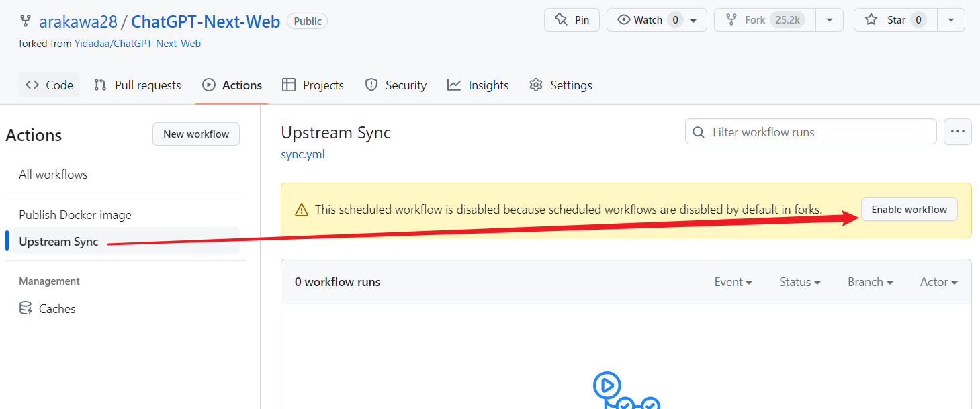
Task: Open the Security tab
Action: click(x=396, y=85)
